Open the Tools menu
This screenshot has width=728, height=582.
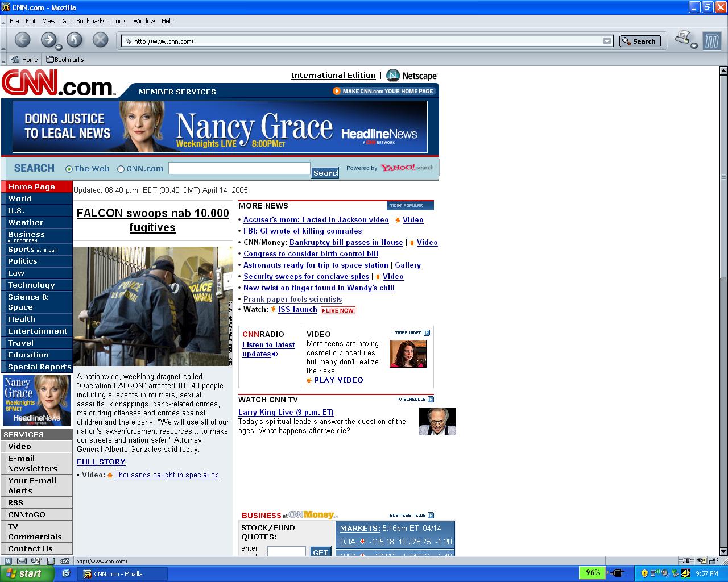tap(119, 21)
